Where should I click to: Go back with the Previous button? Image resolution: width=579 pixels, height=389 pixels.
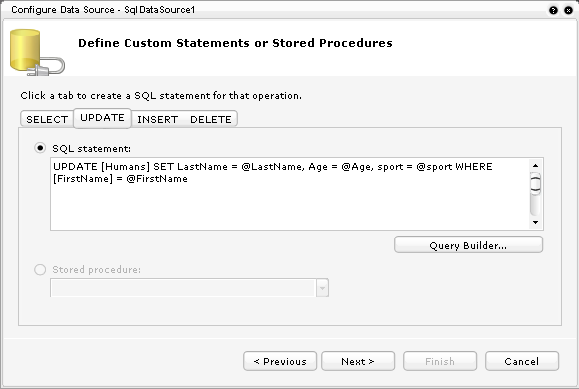280,361
